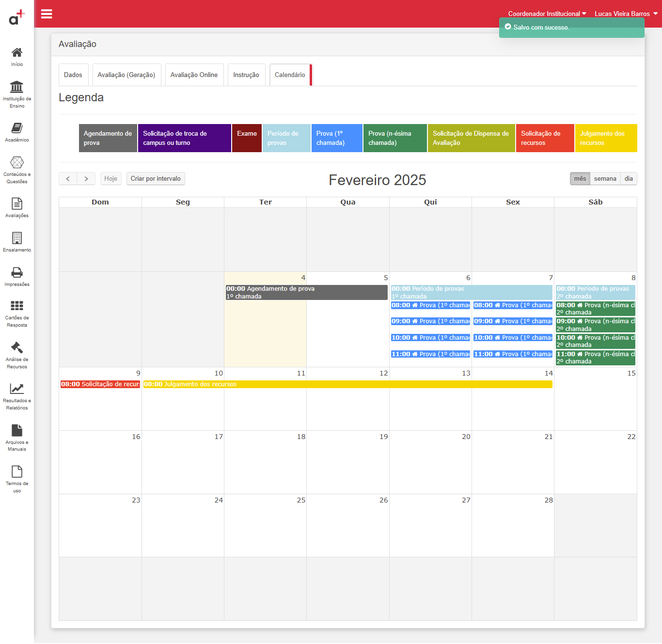Switch to Instrução tab
Screen dimensions: 662x644
click(x=246, y=75)
